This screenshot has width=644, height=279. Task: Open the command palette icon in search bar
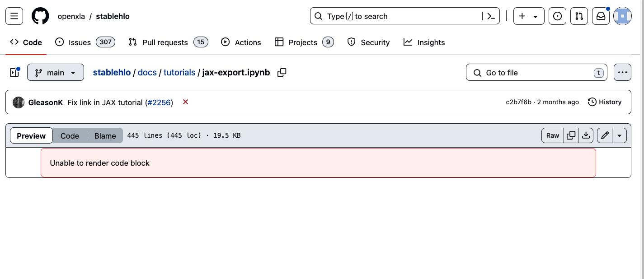tap(491, 16)
